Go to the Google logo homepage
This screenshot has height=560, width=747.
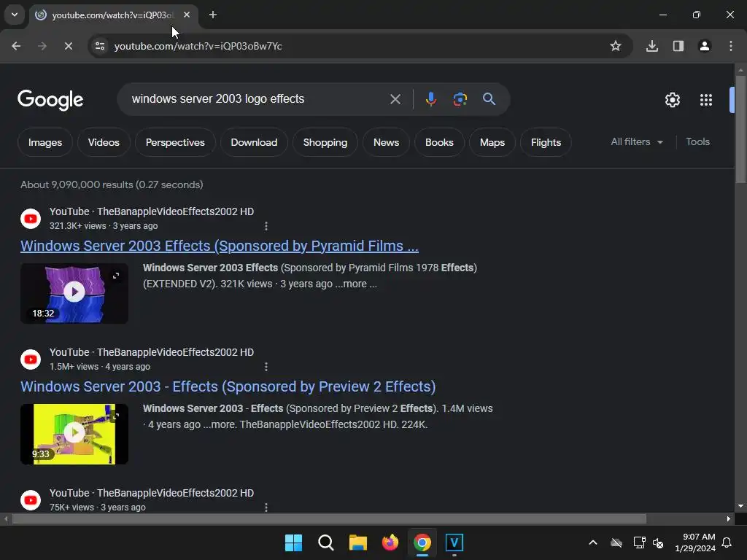click(x=50, y=100)
